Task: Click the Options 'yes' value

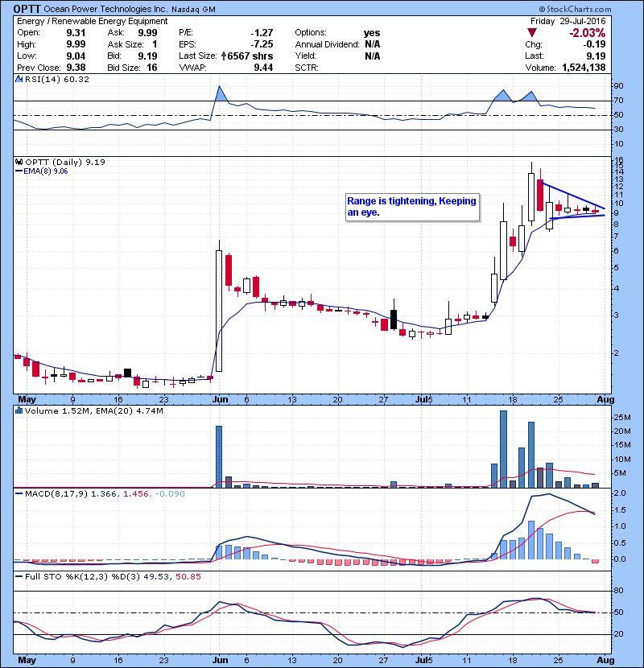Action: (372, 33)
